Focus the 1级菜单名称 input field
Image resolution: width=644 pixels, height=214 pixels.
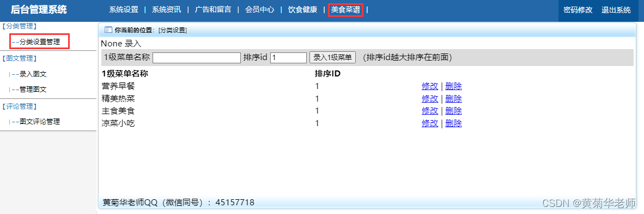(x=196, y=58)
